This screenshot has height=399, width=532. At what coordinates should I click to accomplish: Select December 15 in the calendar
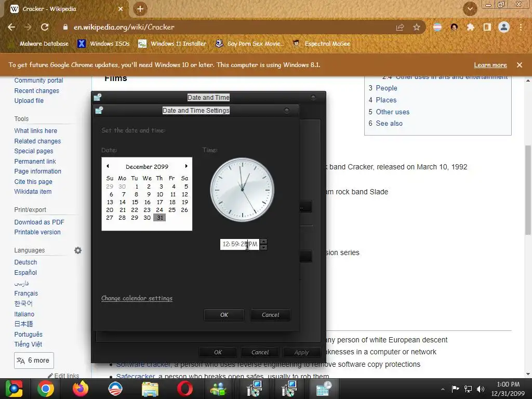tap(135, 202)
